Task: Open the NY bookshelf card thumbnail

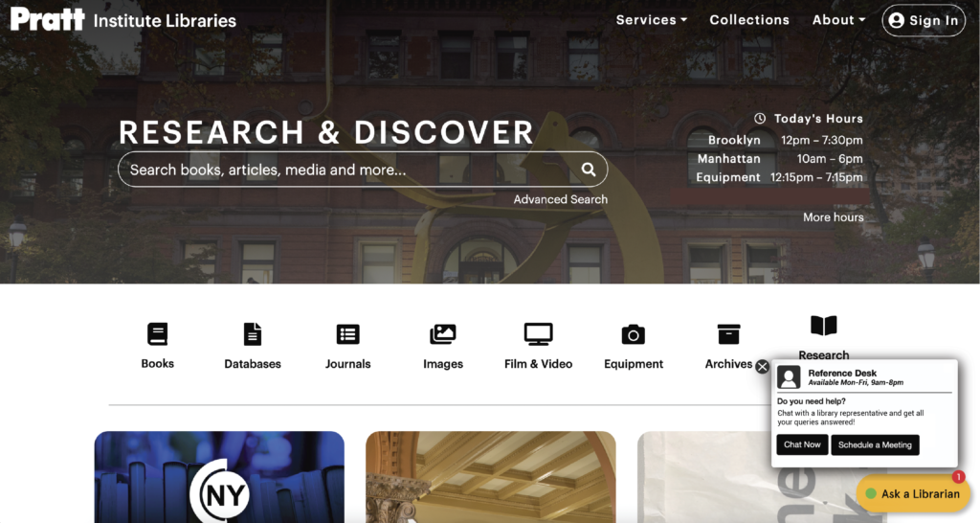Action: click(x=219, y=477)
